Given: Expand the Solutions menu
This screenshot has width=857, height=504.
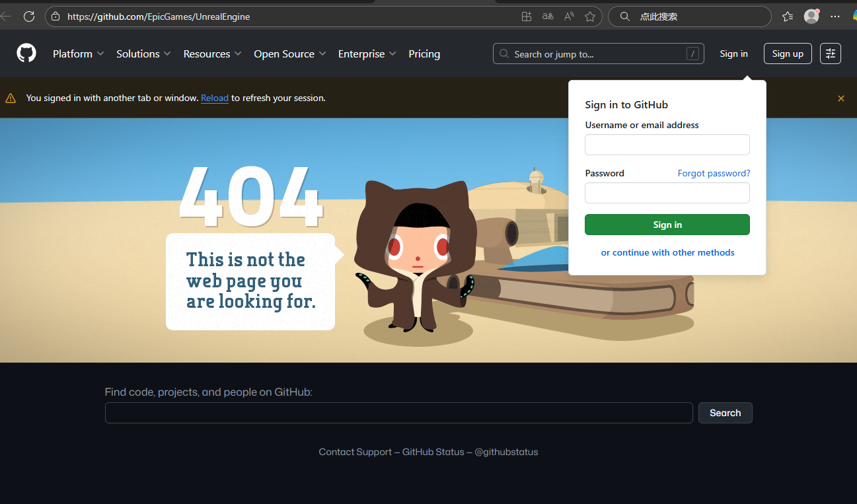Looking at the screenshot, I should coord(143,54).
